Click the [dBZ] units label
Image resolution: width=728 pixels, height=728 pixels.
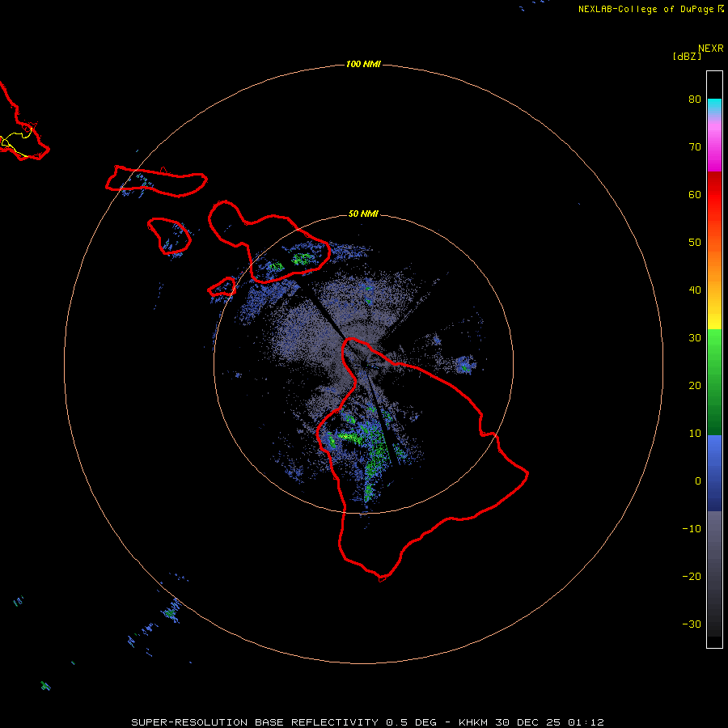pyautogui.click(x=687, y=57)
